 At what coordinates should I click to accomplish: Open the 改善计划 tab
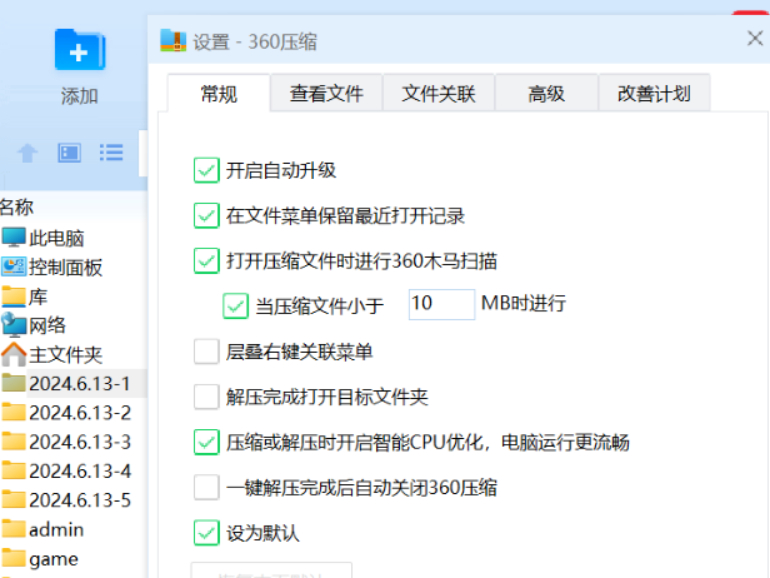(654, 93)
